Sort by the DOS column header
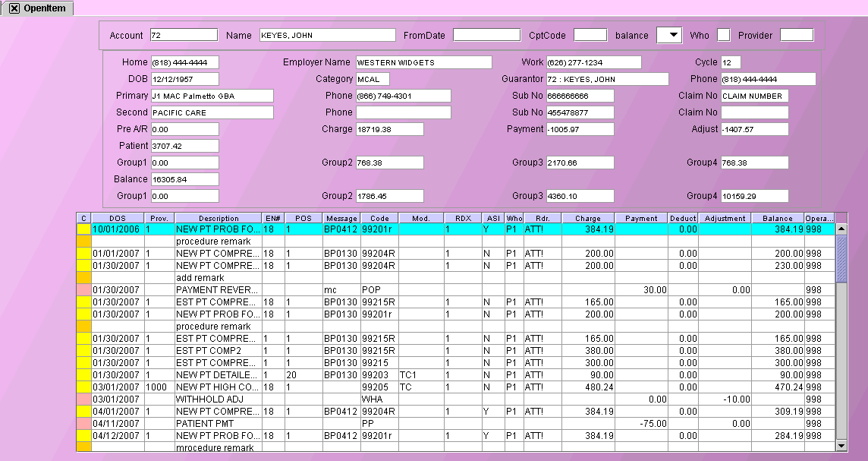Screen dimensions: 868x461 [118, 218]
